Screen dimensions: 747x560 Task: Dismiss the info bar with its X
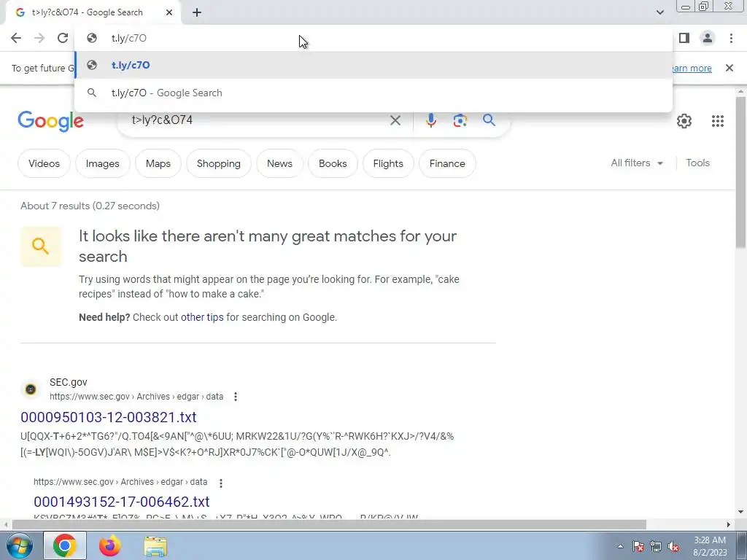coord(729,68)
